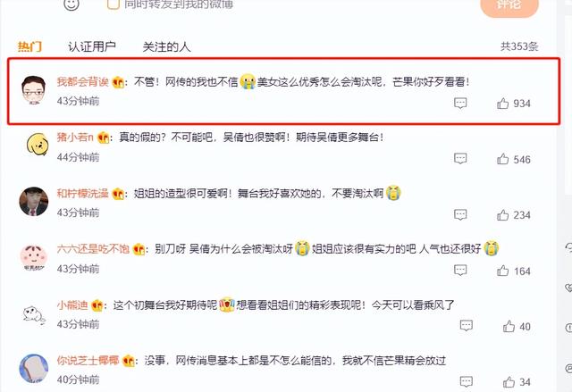The height and width of the screenshot is (392, 572).
Task: Check 同时转发到我的微博 checkbox
Action: 114,4
